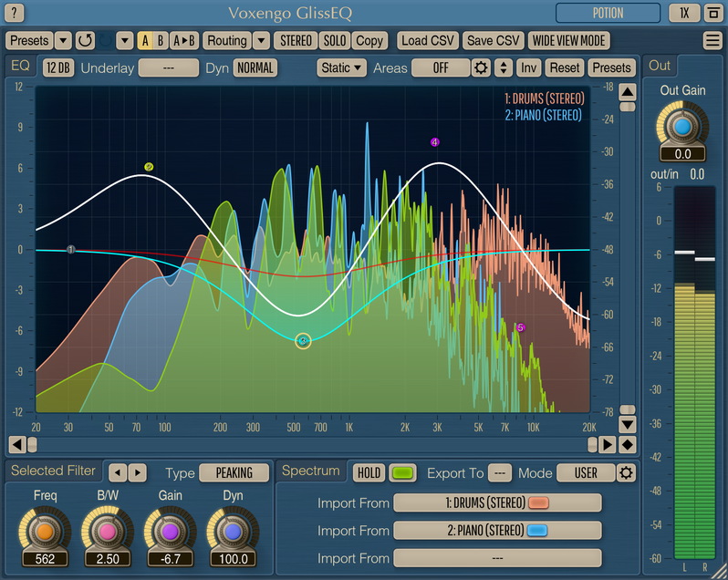The height and width of the screenshot is (580, 728).
Task: Select the EQ tab
Action: [20, 66]
